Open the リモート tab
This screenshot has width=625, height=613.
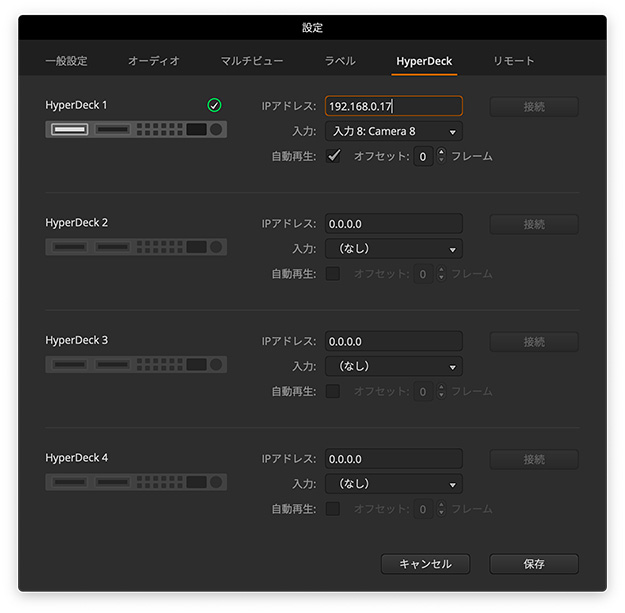click(513, 61)
